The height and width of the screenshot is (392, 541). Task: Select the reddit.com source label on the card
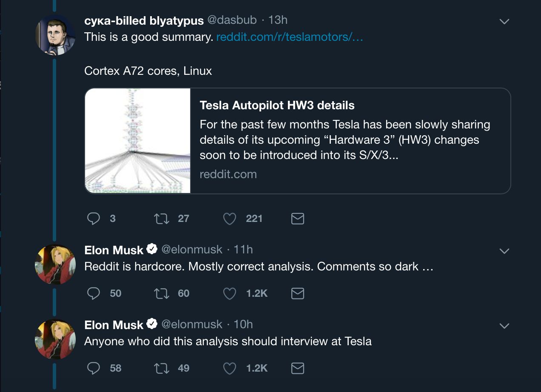click(x=228, y=174)
